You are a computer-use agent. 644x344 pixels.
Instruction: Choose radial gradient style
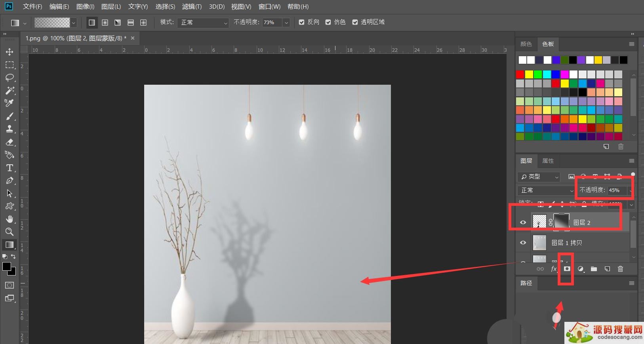tap(105, 23)
